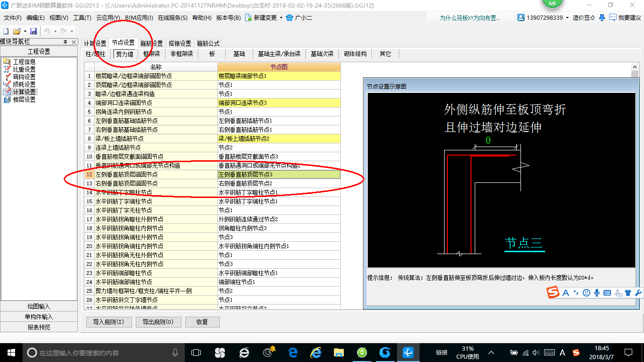The image size is (644, 362).
Task: Click the 导出规则(O) button
Action: [x=157, y=322]
